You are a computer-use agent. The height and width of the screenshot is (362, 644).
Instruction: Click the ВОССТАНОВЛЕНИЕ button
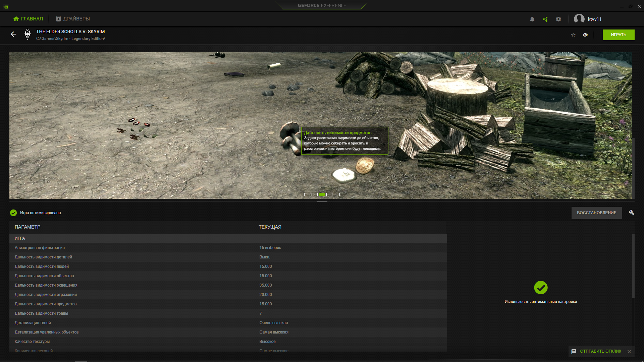click(596, 213)
